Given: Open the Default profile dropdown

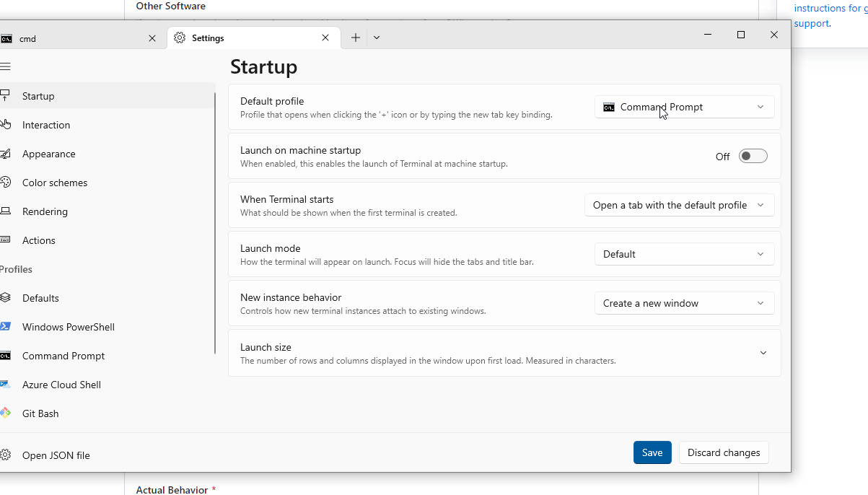Looking at the screenshot, I should click(x=684, y=107).
